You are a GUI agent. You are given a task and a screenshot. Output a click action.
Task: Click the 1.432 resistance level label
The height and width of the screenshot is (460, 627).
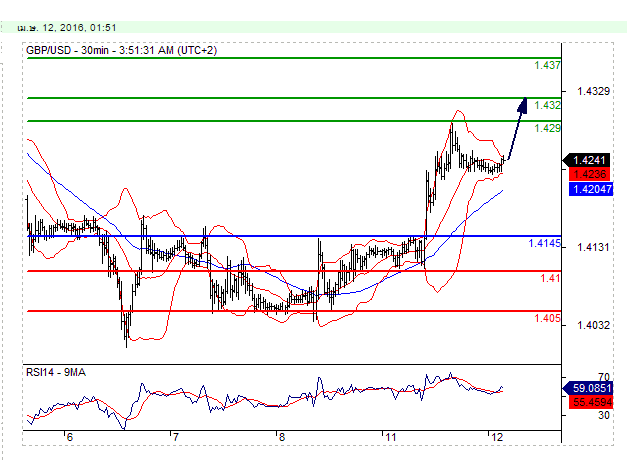(547, 105)
